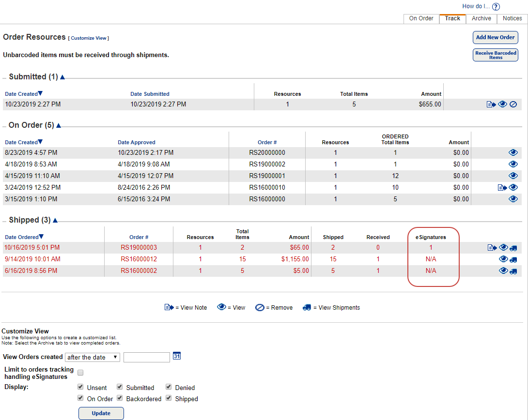Select the Track tab

452,19
